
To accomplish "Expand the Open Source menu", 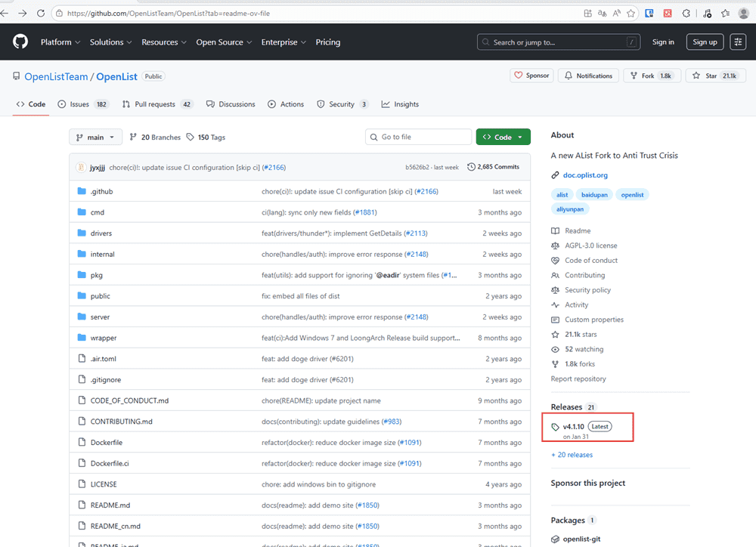I will tap(223, 42).
